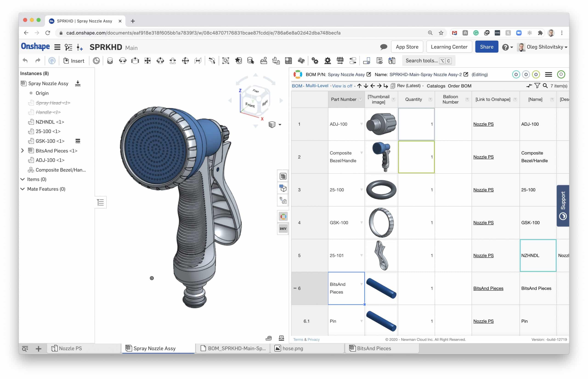
Task: Select the NZHNDL <1> instance in tree
Action: [x=50, y=122]
